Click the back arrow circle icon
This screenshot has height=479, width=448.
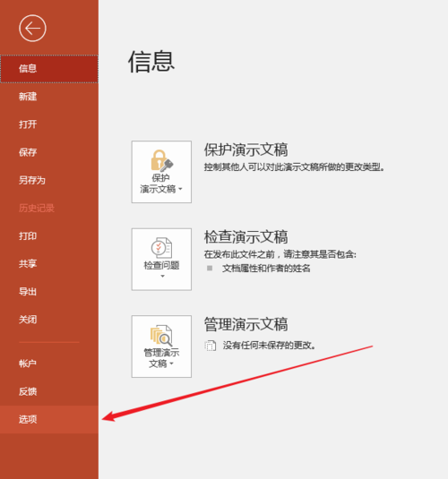click(x=32, y=28)
